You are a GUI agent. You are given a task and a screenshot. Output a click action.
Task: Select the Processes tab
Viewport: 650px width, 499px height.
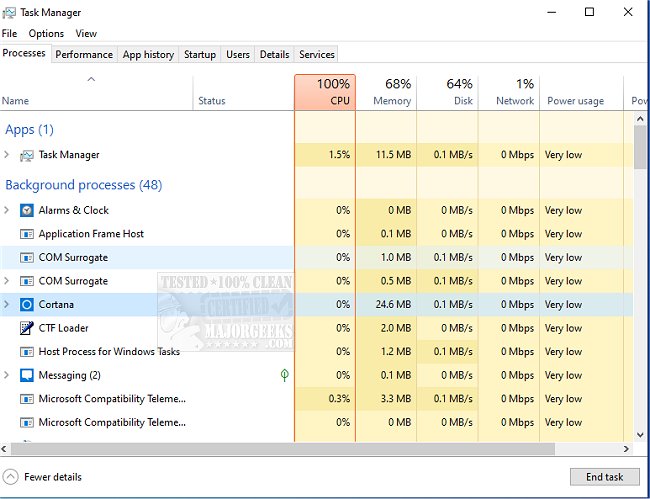point(24,53)
